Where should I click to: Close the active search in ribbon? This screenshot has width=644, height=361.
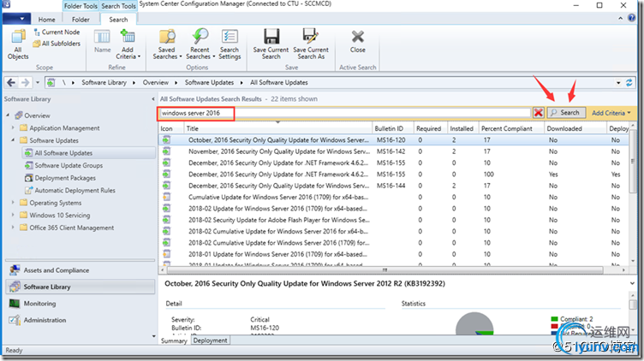tap(357, 40)
